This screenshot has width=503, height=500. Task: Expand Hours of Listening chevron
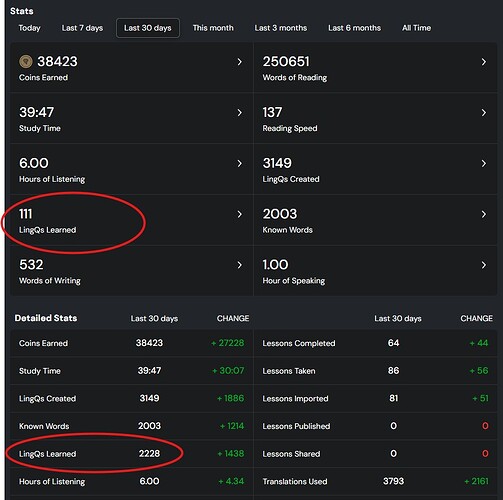pyautogui.click(x=240, y=163)
